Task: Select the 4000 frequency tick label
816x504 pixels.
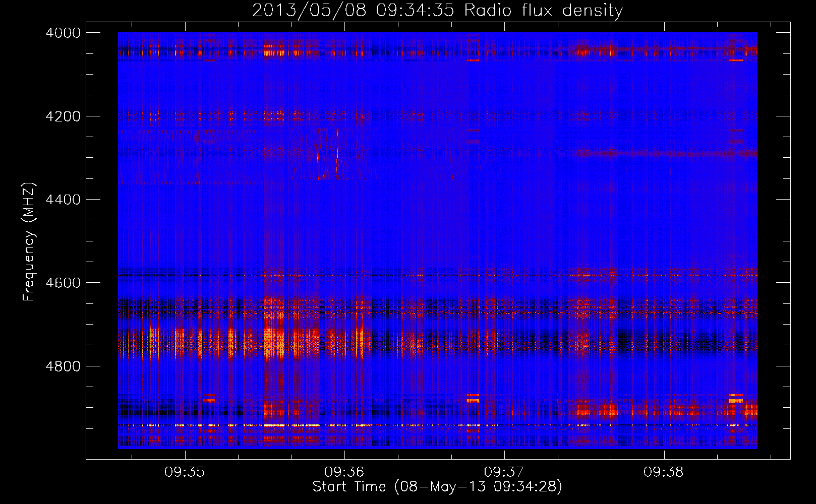Action: click(63, 33)
